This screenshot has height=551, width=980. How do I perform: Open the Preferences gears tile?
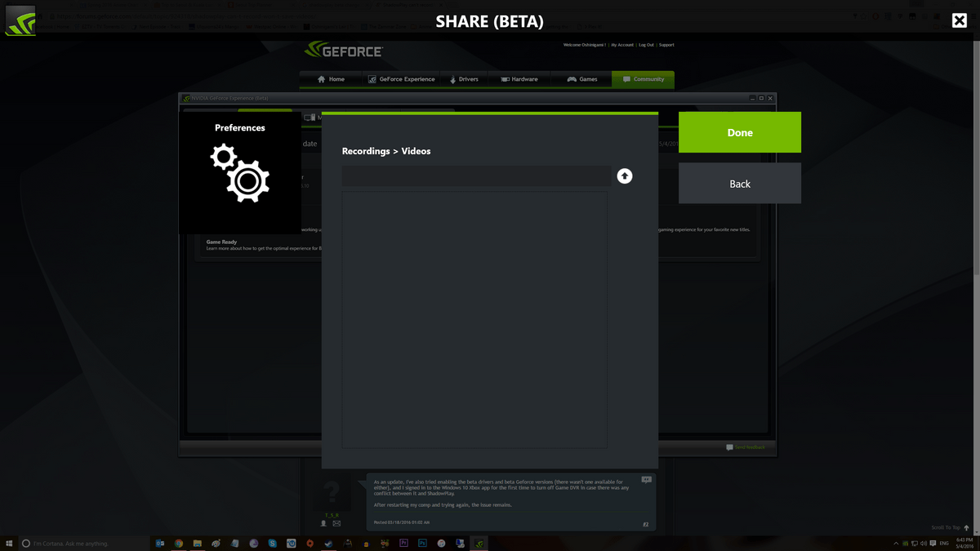pyautogui.click(x=240, y=173)
